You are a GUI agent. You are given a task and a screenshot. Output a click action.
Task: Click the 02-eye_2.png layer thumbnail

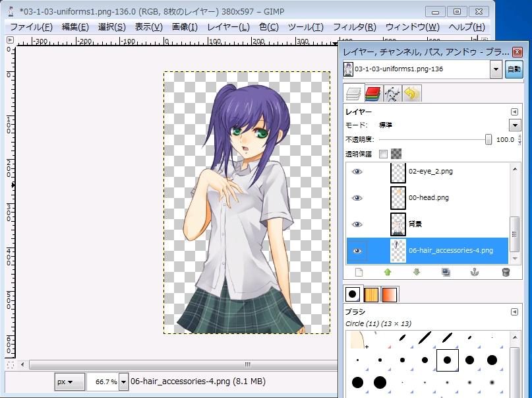click(x=398, y=173)
